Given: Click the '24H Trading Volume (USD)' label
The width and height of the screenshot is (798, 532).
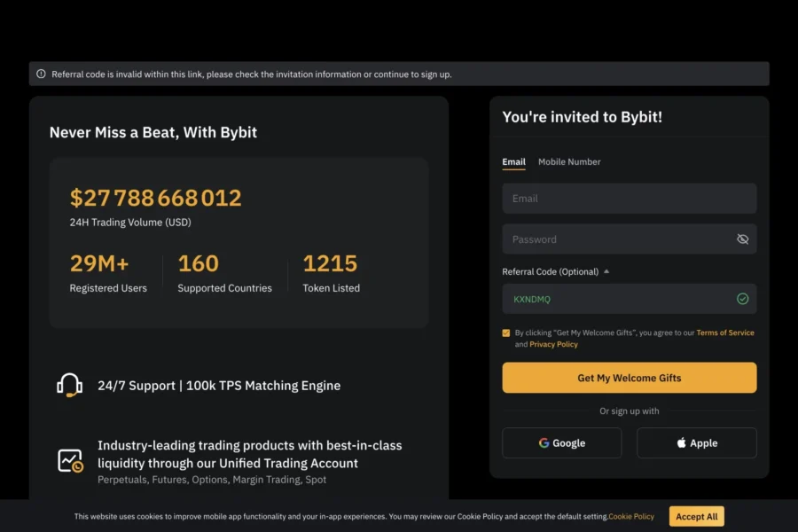Looking at the screenshot, I should click(130, 223).
